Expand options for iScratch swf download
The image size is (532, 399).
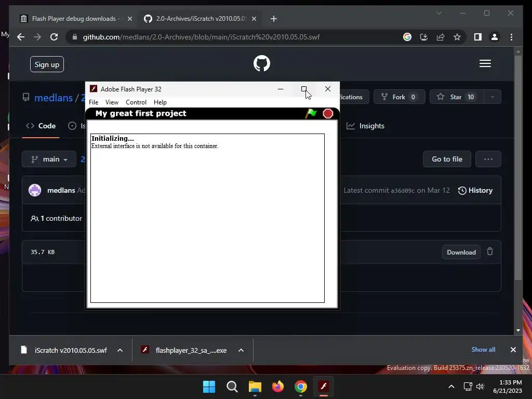click(x=120, y=350)
